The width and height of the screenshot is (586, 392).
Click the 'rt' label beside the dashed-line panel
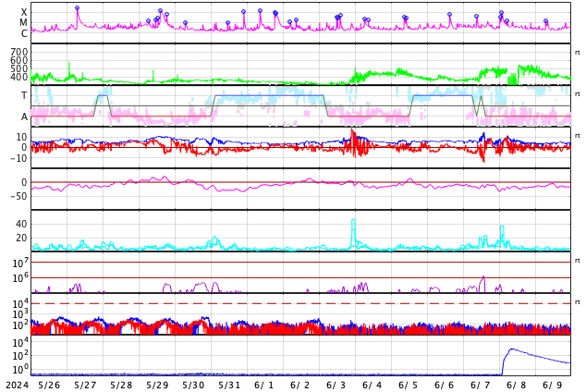pyautogui.click(x=577, y=302)
